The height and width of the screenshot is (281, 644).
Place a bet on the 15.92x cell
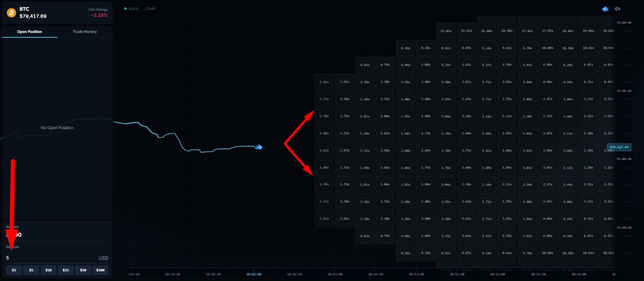tap(466, 31)
